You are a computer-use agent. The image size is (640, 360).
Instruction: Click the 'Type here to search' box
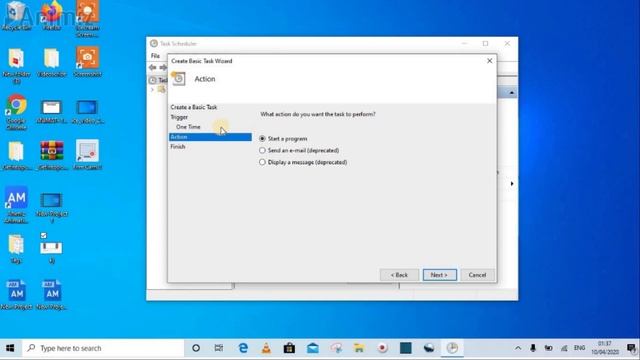[103, 348]
